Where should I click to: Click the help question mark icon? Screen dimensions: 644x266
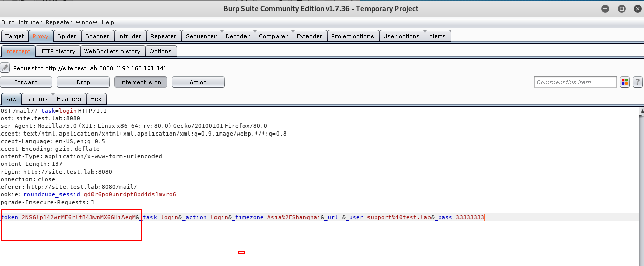pyautogui.click(x=637, y=82)
